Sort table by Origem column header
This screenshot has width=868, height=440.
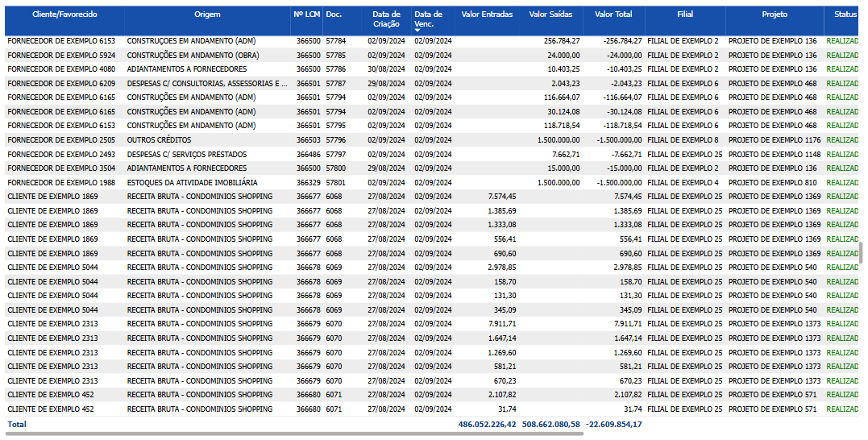tap(207, 15)
